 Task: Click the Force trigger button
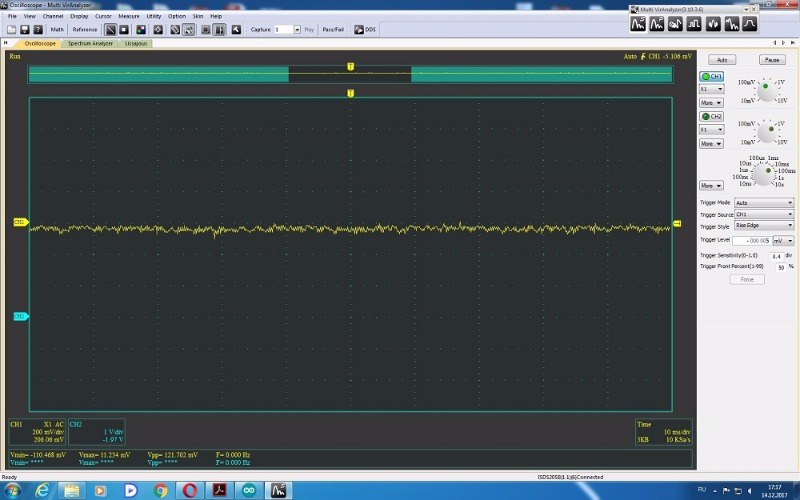click(x=747, y=280)
